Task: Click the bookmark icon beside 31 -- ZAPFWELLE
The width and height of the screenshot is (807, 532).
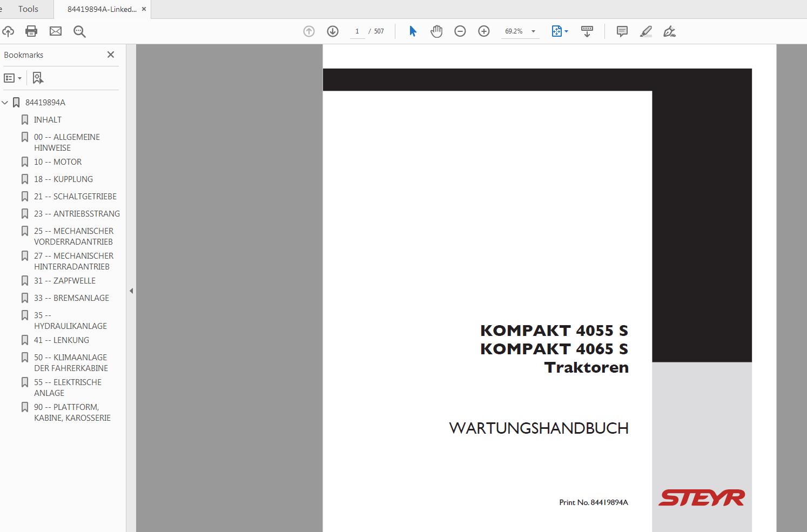Action: [24, 281]
